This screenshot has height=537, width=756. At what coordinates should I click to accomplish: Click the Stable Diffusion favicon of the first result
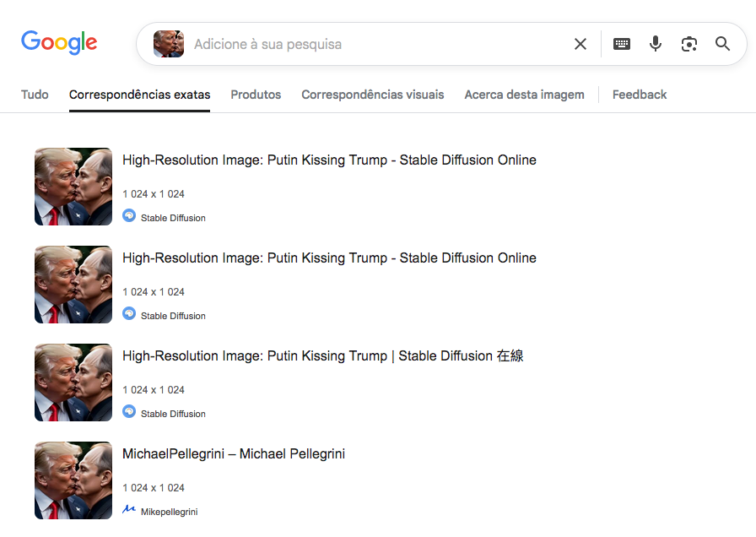click(x=129, y=215)
